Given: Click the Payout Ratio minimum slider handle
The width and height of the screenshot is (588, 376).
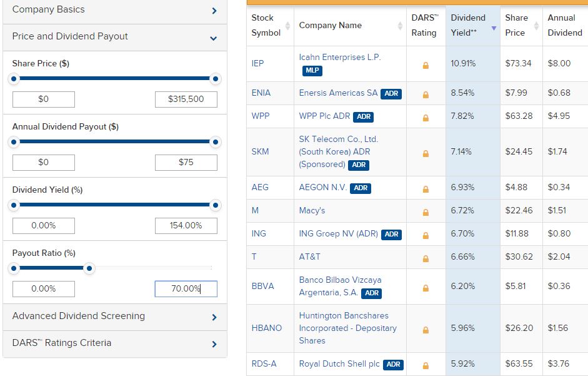Looking at the screenshot, I should (14, 268).
